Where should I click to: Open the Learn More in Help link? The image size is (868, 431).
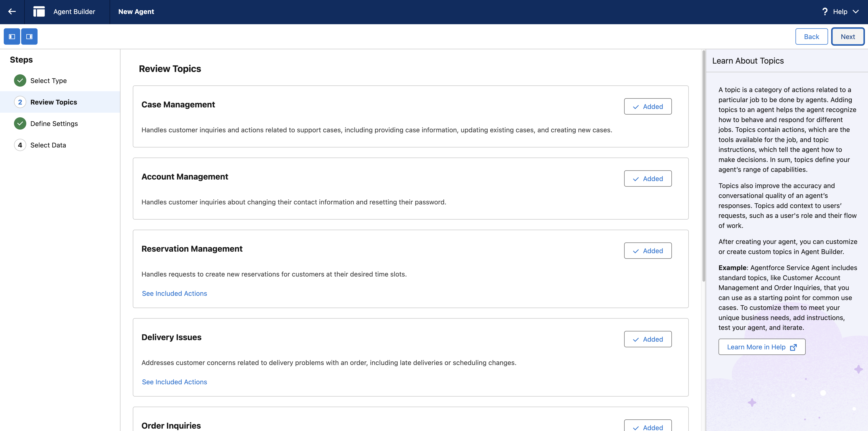[x=762, y=347]
